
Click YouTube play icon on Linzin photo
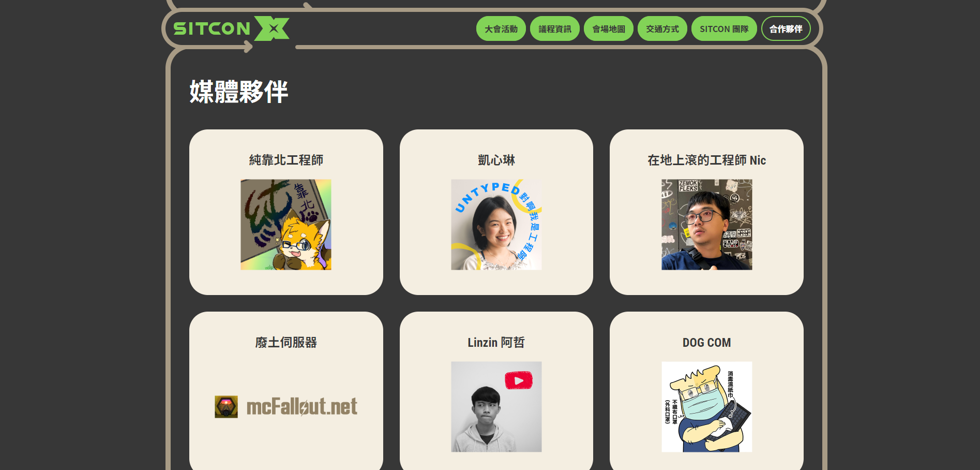coord(519,380)
